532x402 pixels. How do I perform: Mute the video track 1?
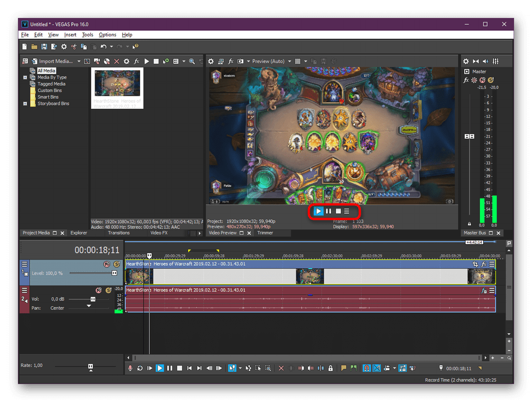click(106, 264)
